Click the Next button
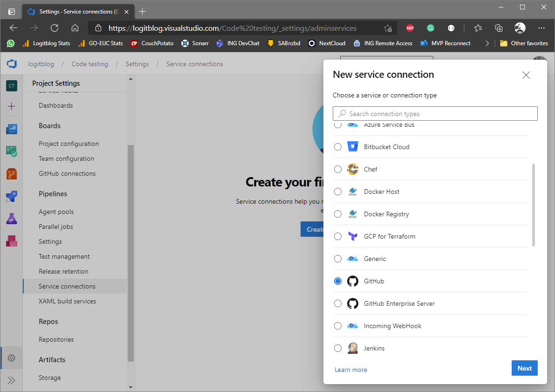The height and width of the screenshot is (392, 555). pos(525,368)
